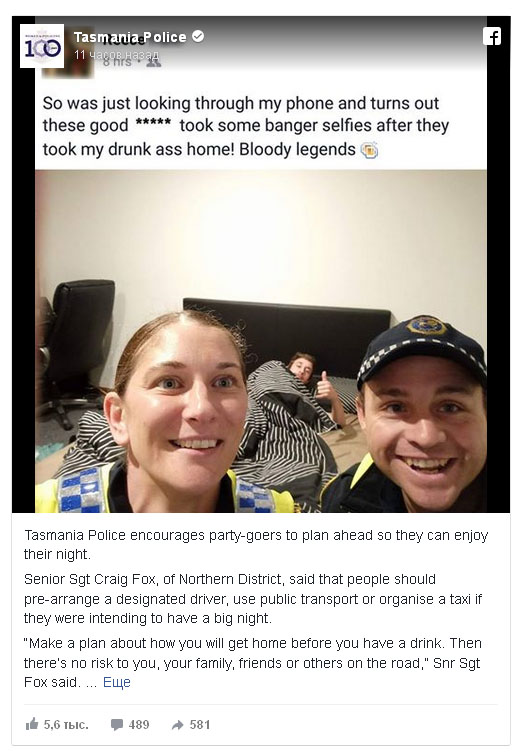The height and width of the screenshot is (752, 523).
Task: Open the police selfie photo
Action: click(x=261, y=341)
